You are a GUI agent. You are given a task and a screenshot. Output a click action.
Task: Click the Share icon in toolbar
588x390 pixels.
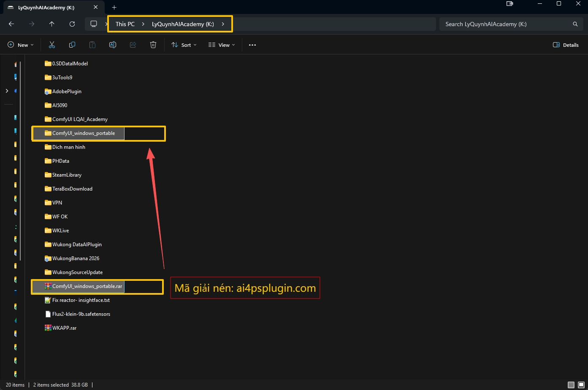click(133, 45)
